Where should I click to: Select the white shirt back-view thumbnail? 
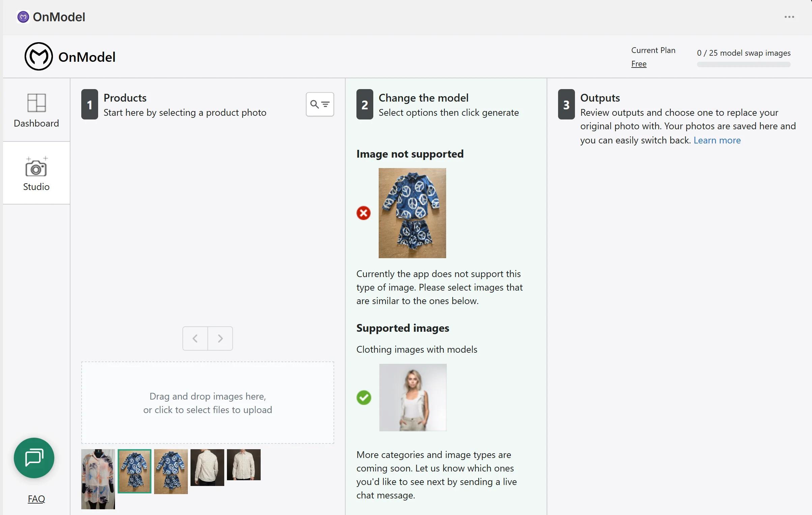(x=207, y=467)
